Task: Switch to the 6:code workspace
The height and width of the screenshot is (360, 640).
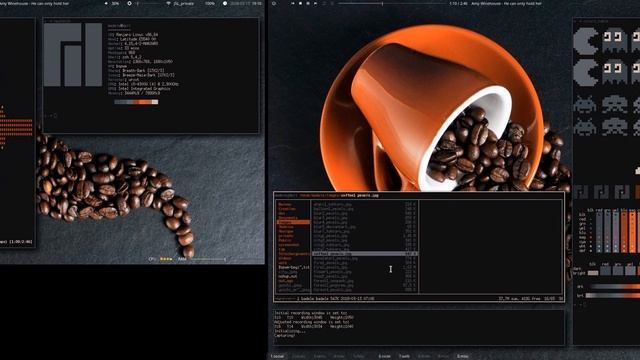Action: pyautogui.click(x=384, y=356)
